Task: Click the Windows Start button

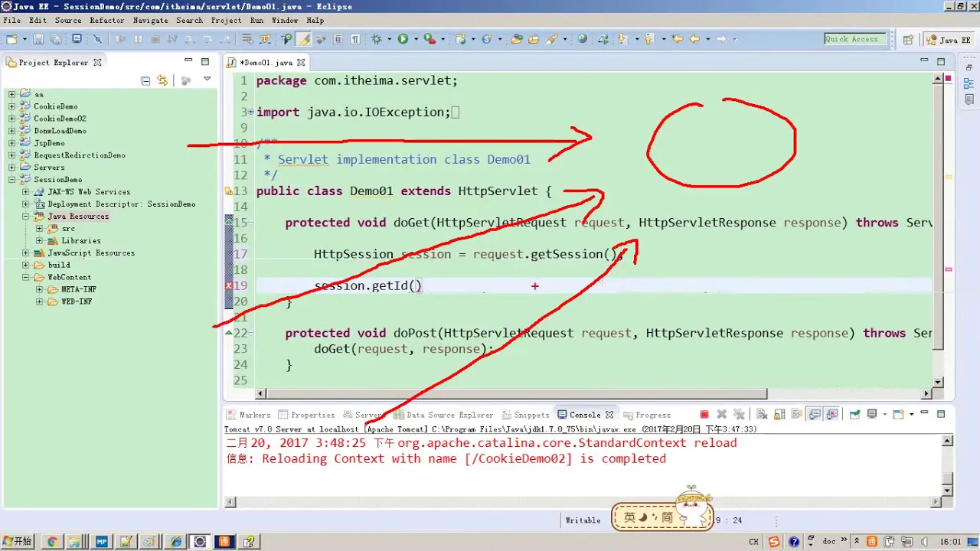Action: click(18, 541)
